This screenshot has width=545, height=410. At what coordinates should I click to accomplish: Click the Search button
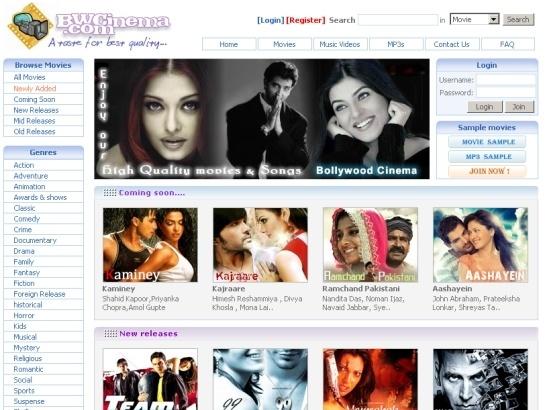point(518,19)
